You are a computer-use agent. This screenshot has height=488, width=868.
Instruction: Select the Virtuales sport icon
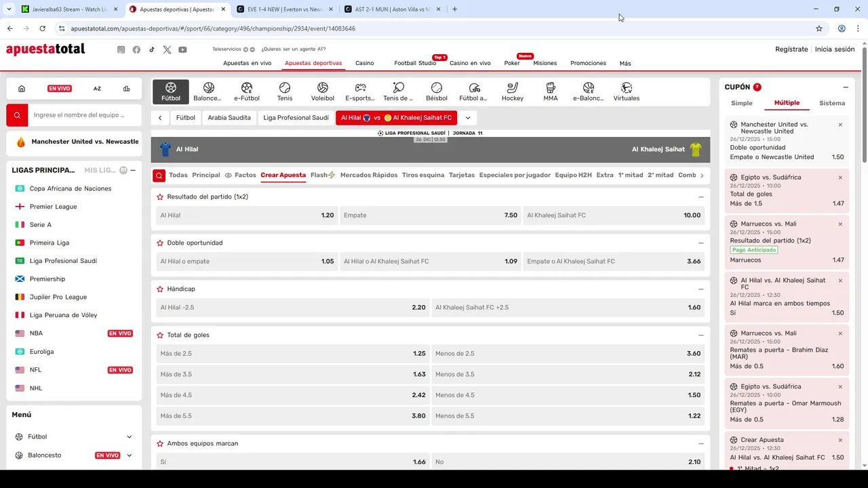(x=627, y=92)
